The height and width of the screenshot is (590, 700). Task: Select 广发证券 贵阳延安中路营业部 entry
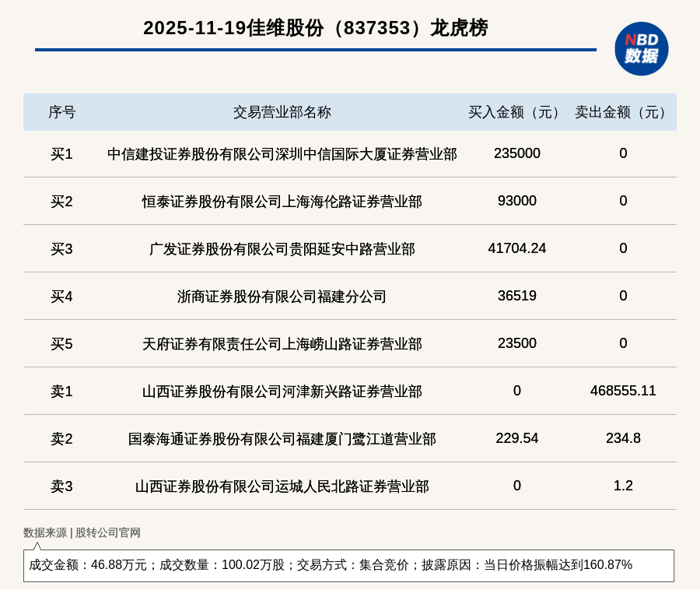click(282, 249)
